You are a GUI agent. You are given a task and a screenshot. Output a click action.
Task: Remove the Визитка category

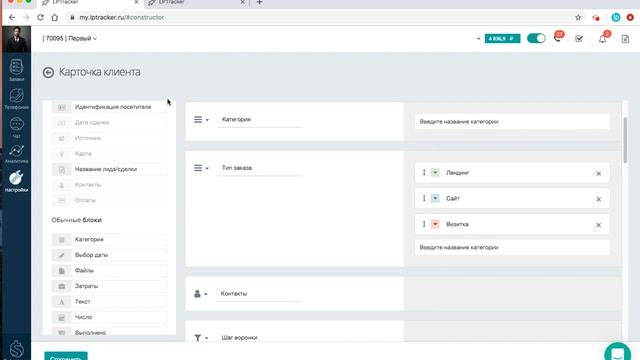point(598,225)
